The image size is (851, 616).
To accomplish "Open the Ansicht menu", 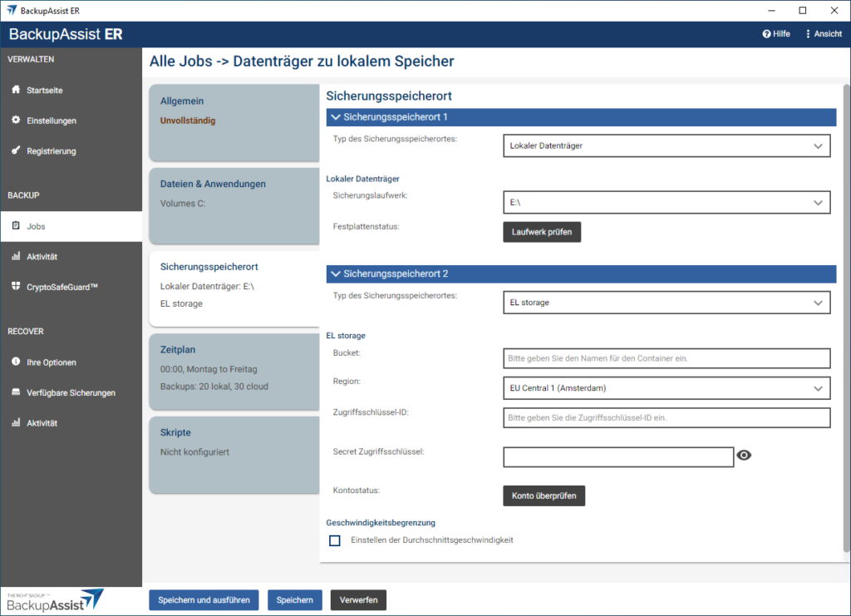I will [823, 34].
